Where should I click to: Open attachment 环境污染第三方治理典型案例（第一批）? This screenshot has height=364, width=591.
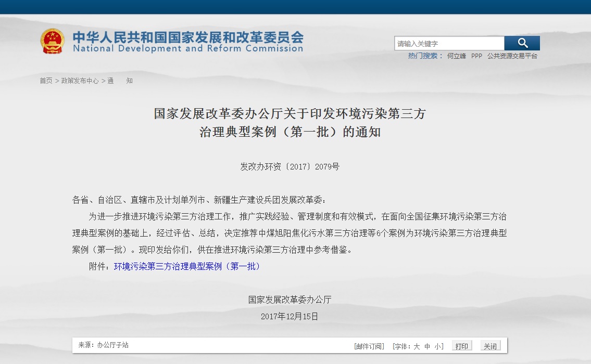[187, 267]
